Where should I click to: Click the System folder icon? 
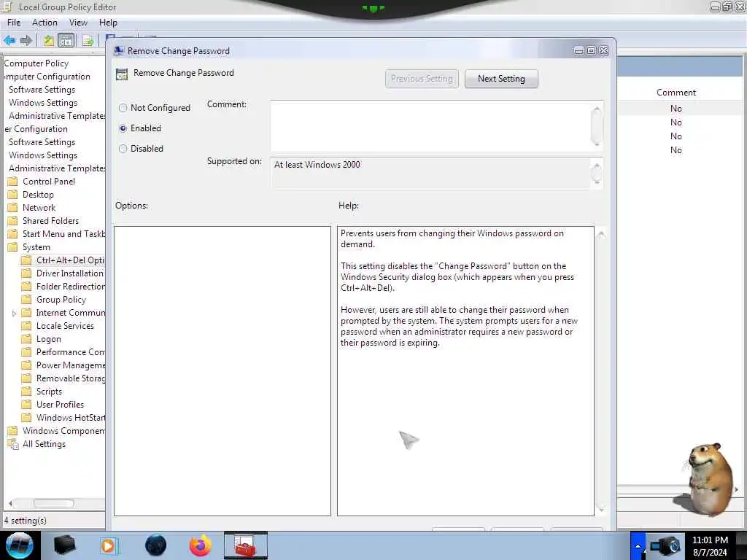click(x=13, y=247)
